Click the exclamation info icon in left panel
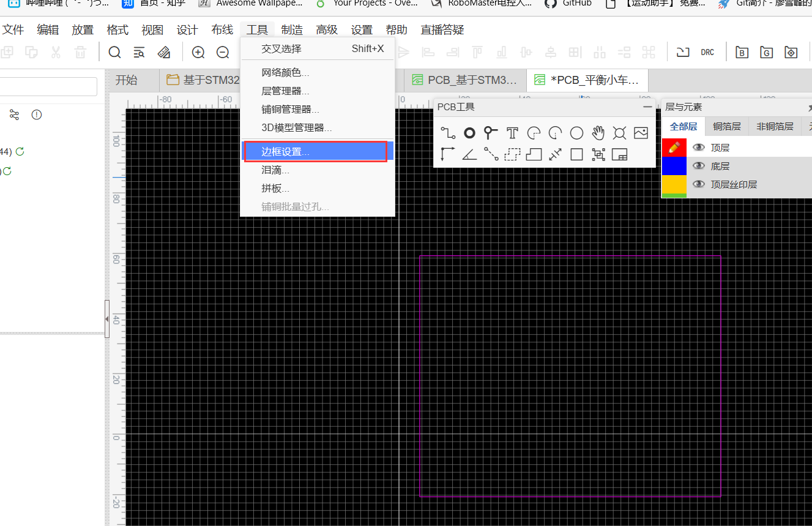 (x=37, y=115)
